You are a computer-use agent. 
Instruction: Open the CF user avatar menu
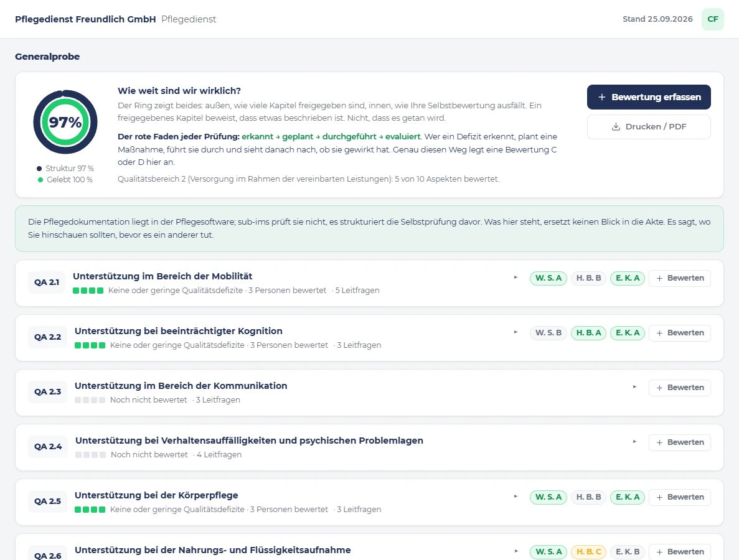tap(713, 19)
